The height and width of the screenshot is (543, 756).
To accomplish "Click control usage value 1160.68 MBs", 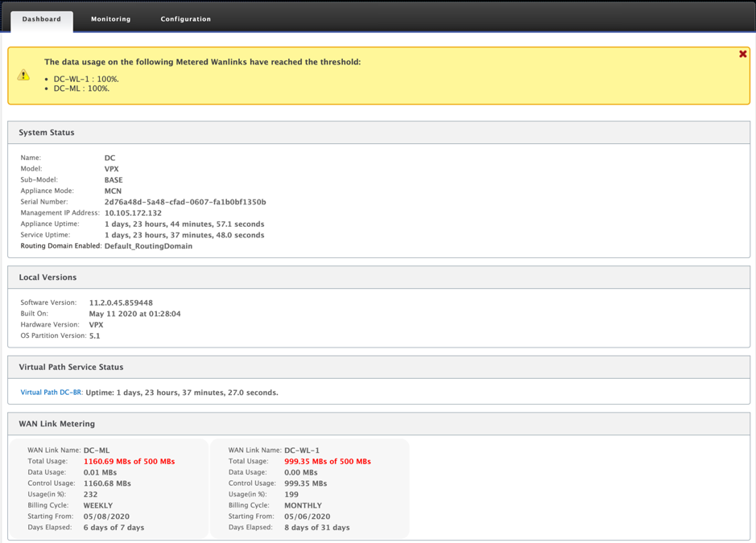I will tap(108, 483).
